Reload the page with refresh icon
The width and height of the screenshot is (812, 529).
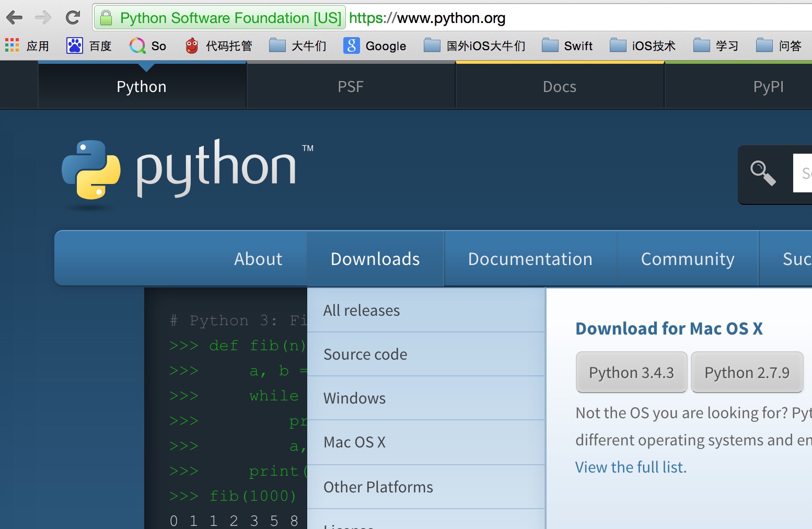[x=73, y=18]
